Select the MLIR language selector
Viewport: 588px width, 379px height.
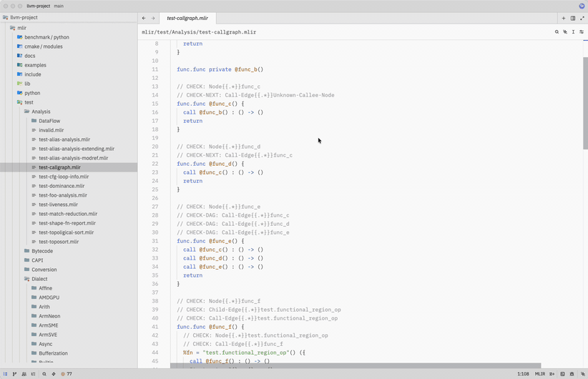540,374
